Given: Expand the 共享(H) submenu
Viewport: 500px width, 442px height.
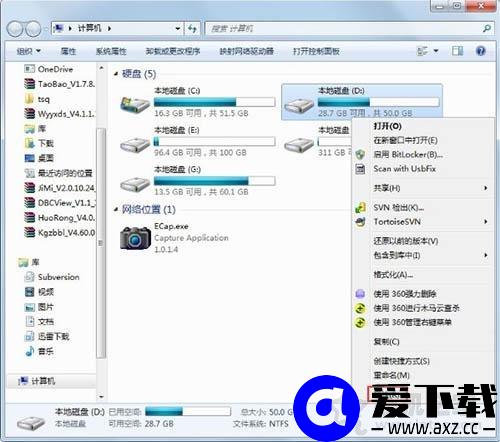Looking at the screenshot, I should pos(486,188).
